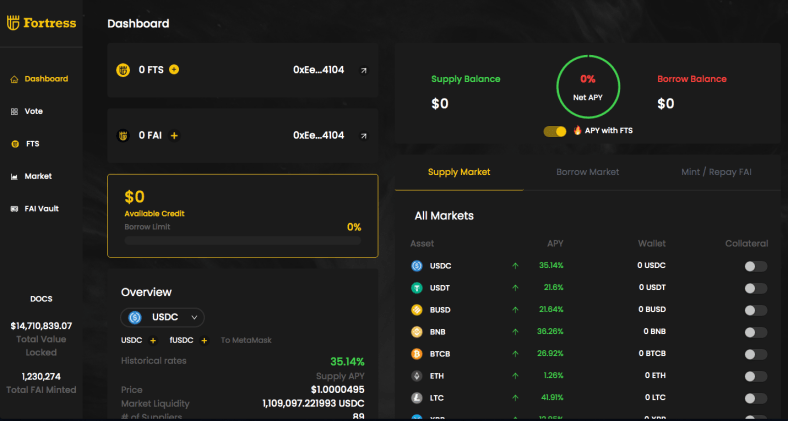Click the FAI Vault icon
Viewport: 788px width, 421px height.
(14, 209)
